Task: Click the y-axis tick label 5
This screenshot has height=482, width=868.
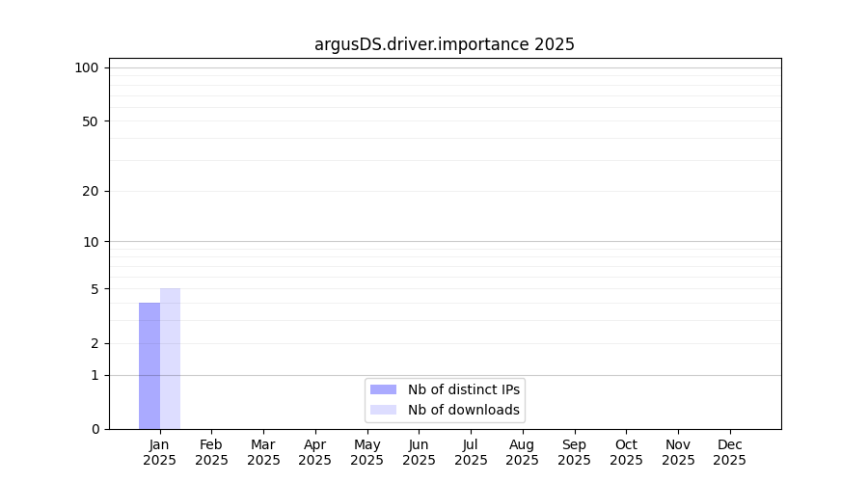Action: pos(95,289)
